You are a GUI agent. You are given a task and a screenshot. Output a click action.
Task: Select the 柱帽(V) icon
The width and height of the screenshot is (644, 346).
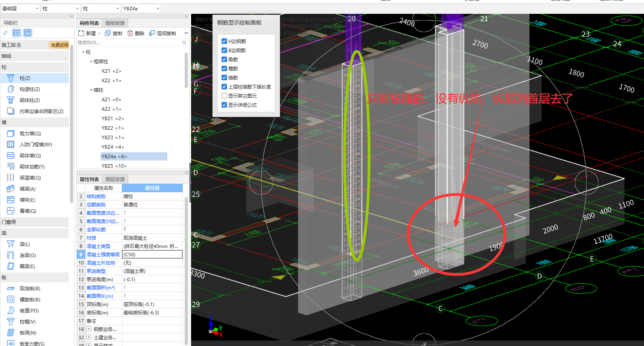click(11, 321)
